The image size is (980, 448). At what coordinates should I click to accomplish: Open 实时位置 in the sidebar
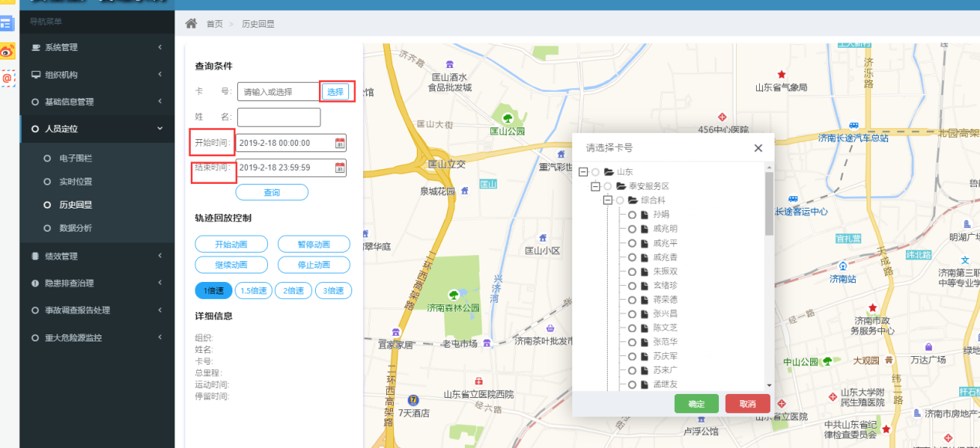(76, 182)
